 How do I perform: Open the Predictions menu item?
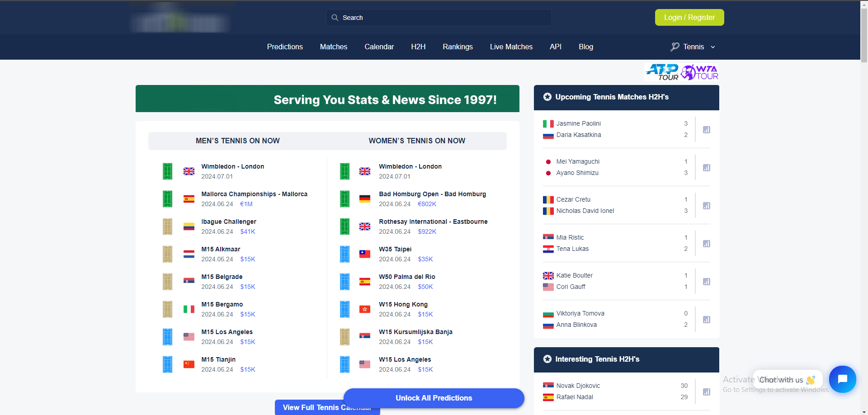pos(285,47)
